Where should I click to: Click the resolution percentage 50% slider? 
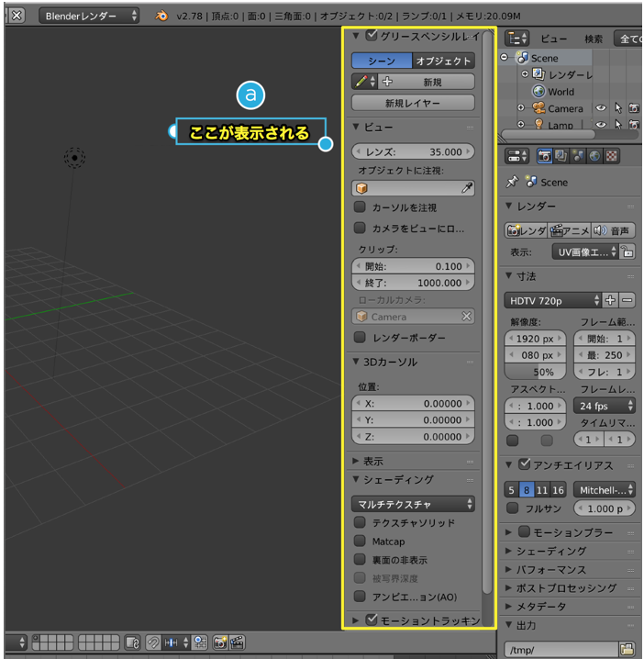(x=535, y=372)
